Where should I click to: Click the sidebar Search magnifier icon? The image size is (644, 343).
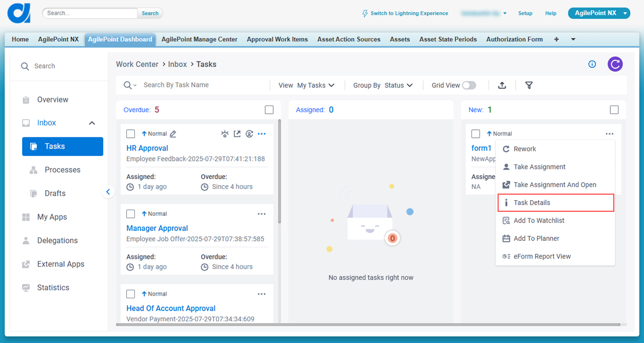[25, 66]
